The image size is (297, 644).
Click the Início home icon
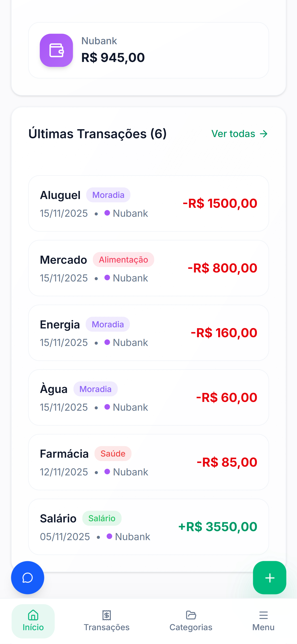33,615
